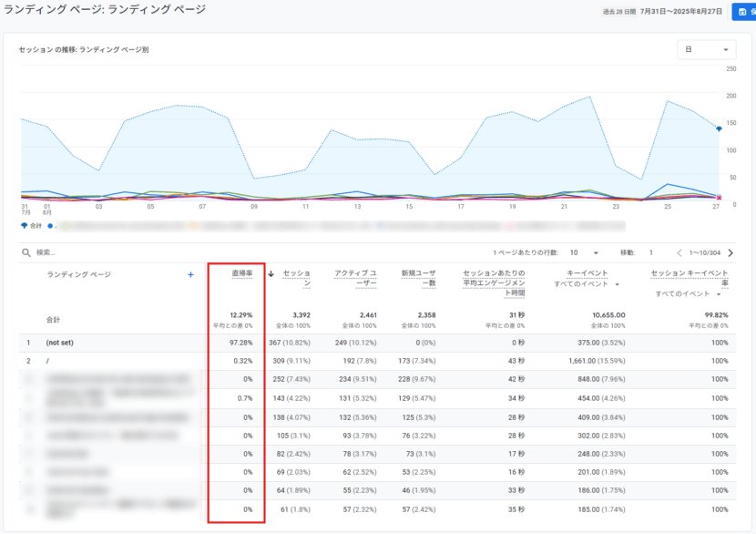Viewport: 756px width, 534px height.
Task: Go to the next page of rows
Action: point(730,252)
